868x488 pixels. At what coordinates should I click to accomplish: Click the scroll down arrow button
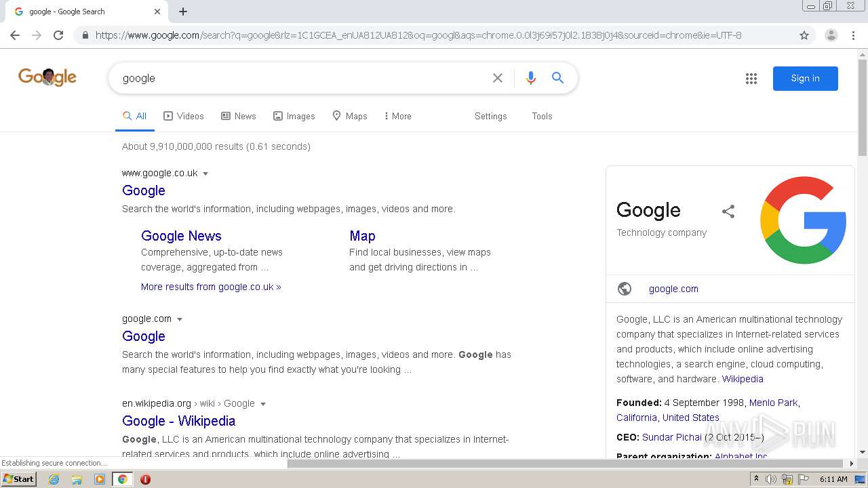point(863,452)
